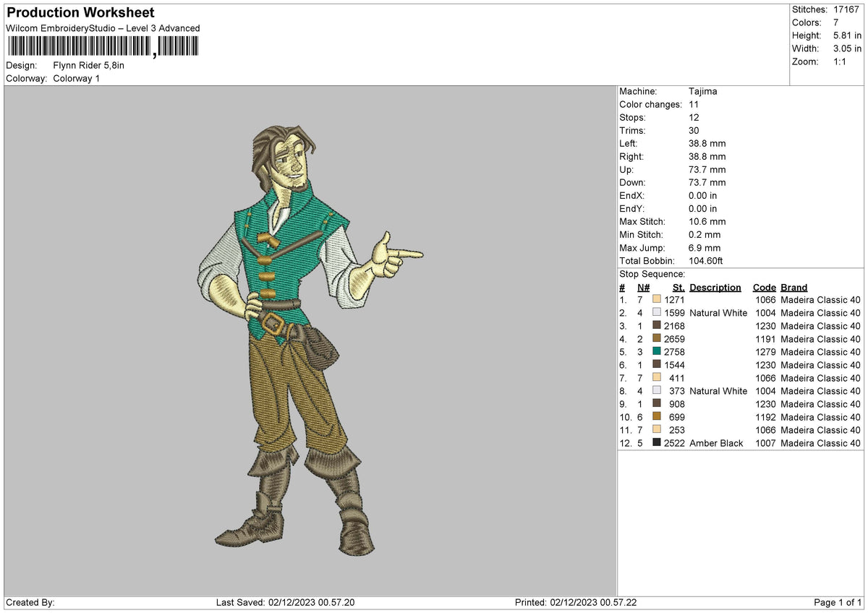868x613 pixels.
Task: Click the Height value 5.81 in
Action: click(x=847, y=35)
